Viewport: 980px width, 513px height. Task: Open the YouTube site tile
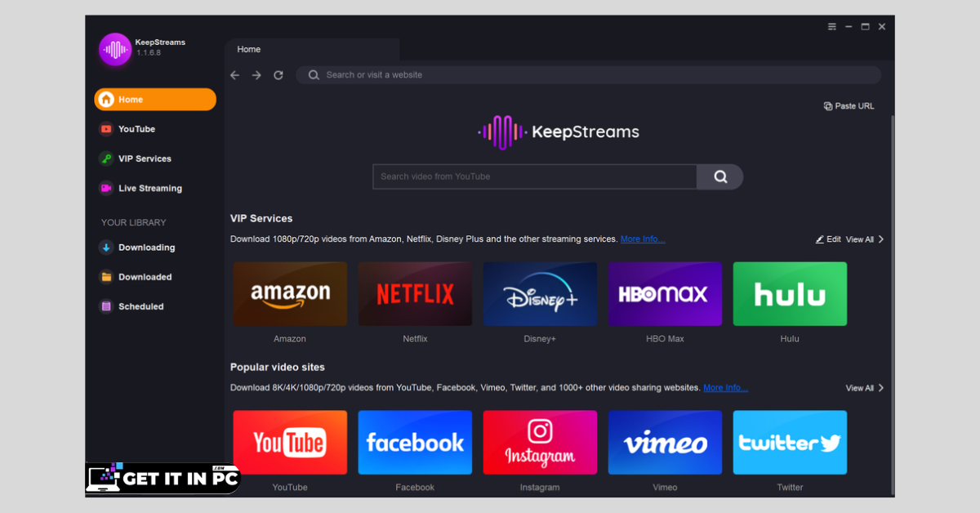coord(290,443)
